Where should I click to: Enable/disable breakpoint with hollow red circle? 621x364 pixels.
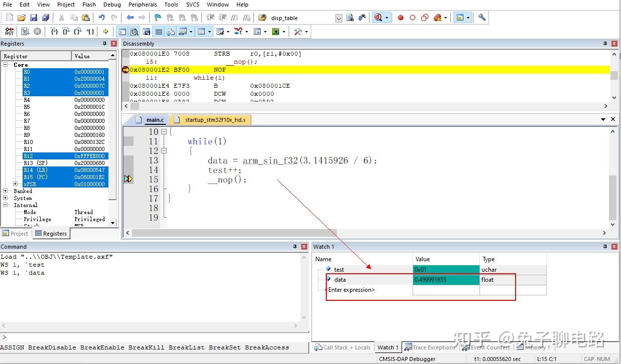click(413, 18)
